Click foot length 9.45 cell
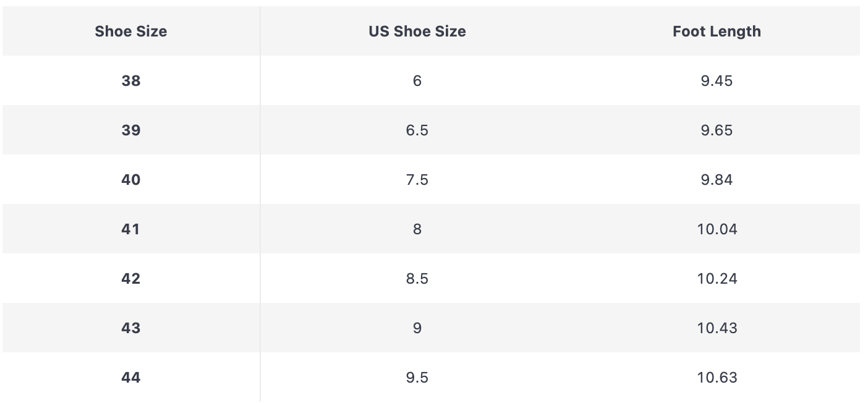Viewport: 868px width, 403px height. click(x=717, y=81)
